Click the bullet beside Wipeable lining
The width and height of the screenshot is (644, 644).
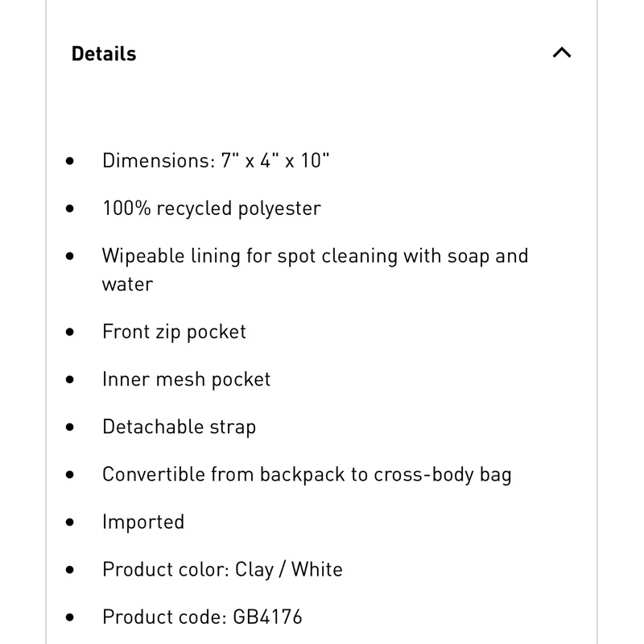click(70, 256)
